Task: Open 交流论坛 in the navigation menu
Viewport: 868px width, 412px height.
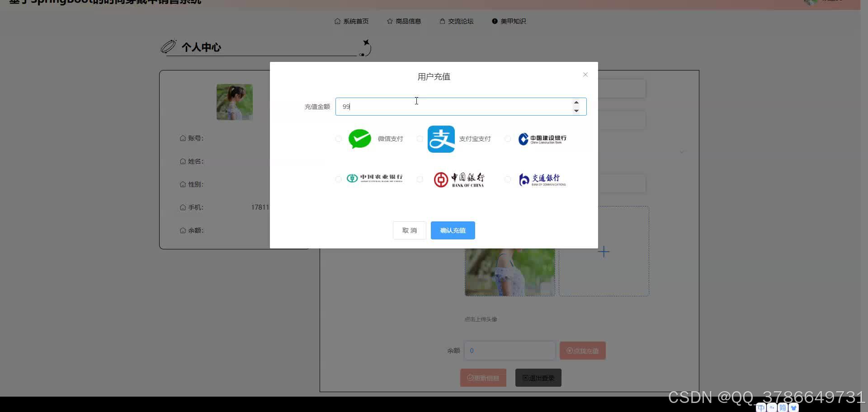Action: tap(461, 21)
